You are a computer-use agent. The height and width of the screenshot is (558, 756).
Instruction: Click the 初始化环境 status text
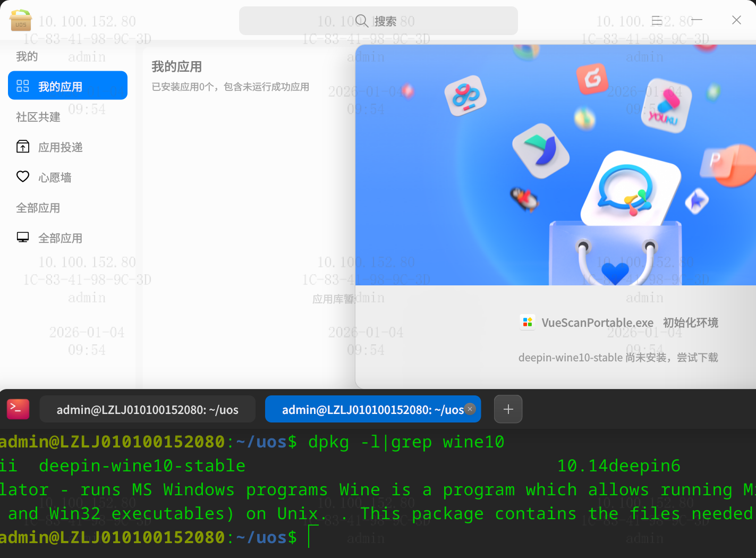[691, 323]
